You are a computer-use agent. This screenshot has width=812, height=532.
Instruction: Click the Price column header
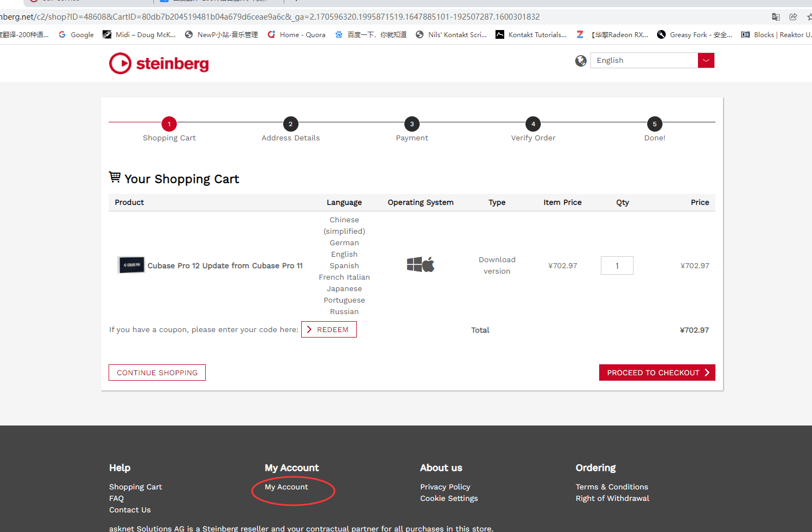(x=700, y=202)
